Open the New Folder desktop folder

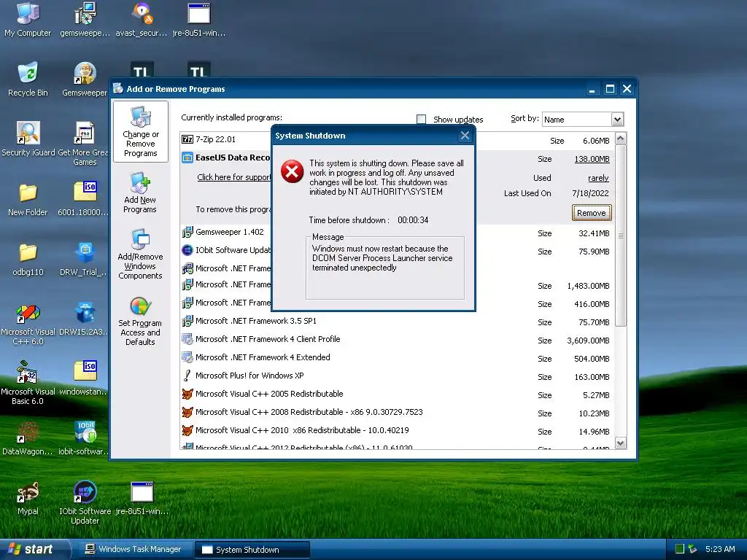pos(28,199)
